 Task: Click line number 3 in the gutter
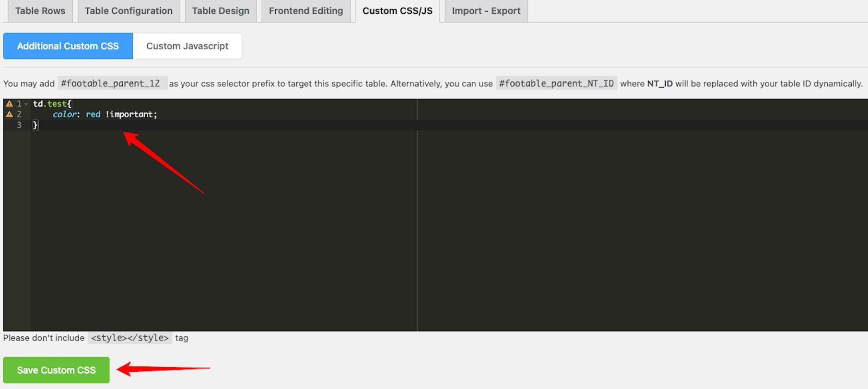pos(19,125)
